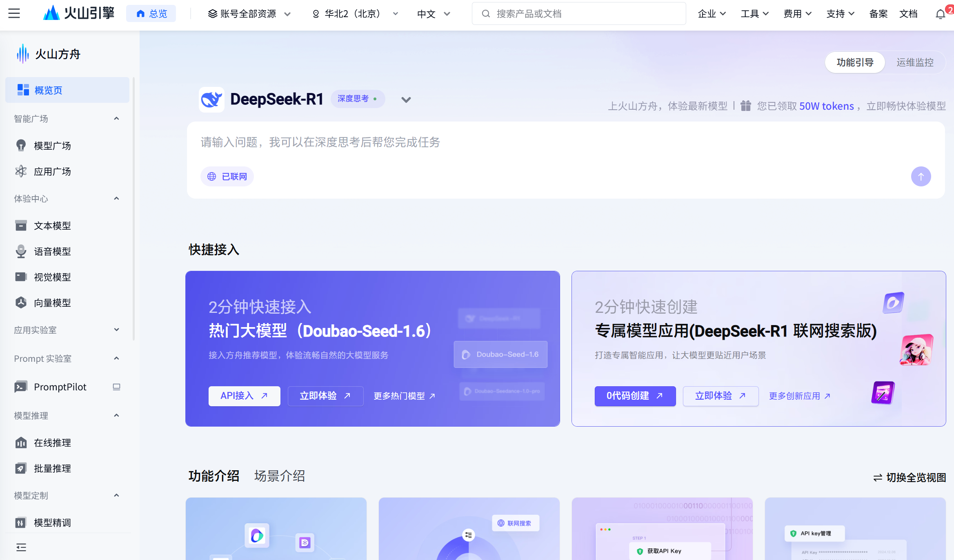Click the notification bell icon
Viewport: 954px width, 560px height.
pyautogui.click(x=940, y=14)
